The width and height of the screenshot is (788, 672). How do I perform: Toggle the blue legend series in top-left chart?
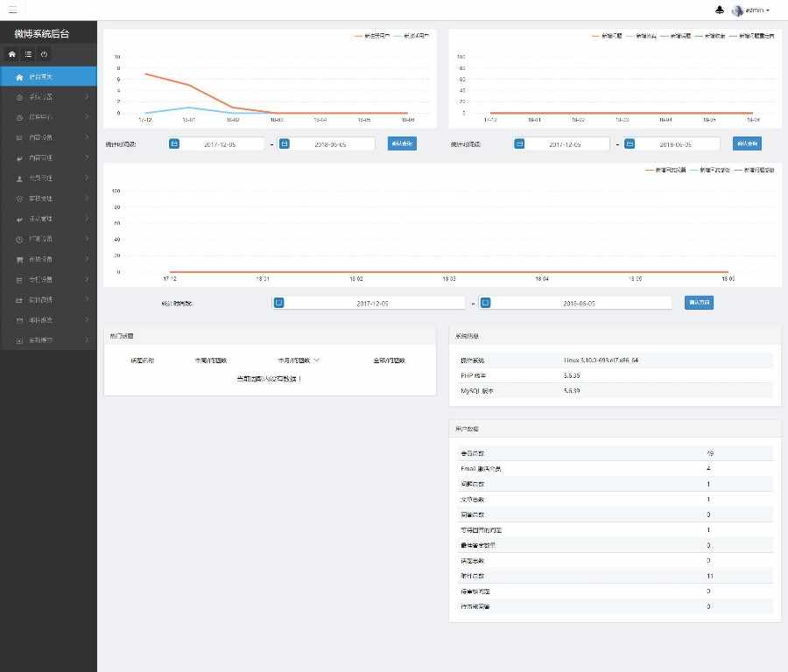point(412,36)
